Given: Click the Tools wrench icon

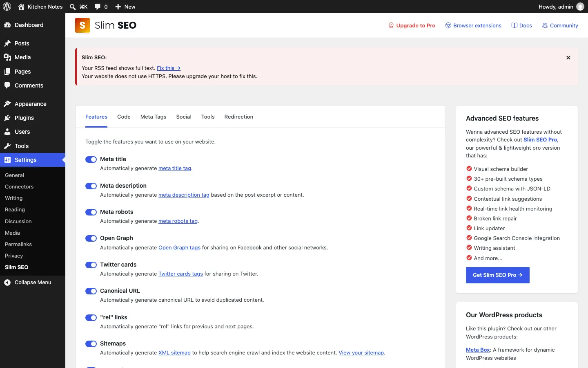Looking at the screenshot, I should click(7, 146).
